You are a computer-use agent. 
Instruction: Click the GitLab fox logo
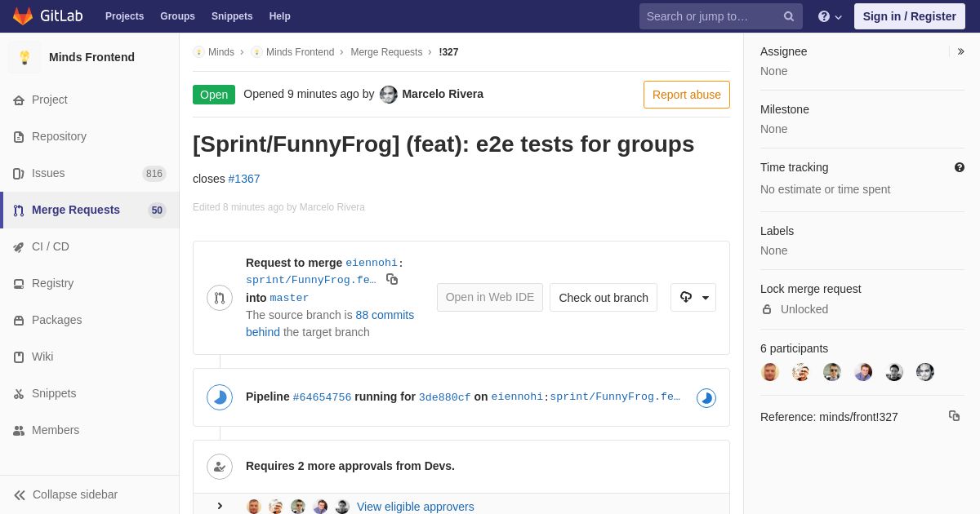[23, 16]
